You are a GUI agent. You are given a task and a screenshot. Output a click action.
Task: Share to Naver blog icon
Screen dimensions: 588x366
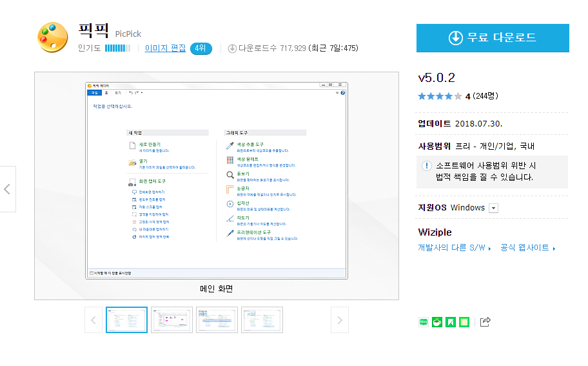click(x=424, y=322)
